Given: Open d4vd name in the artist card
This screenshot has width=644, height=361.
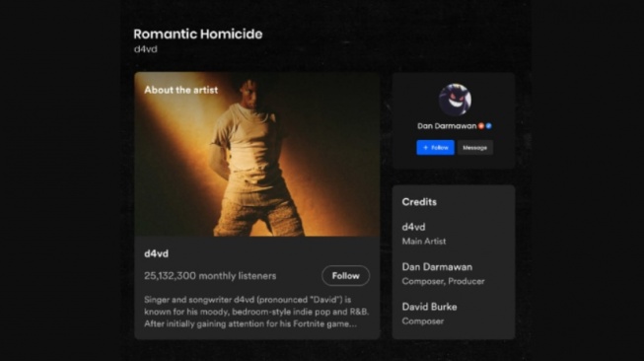Looking at the screenshot, I should point(156,253).
